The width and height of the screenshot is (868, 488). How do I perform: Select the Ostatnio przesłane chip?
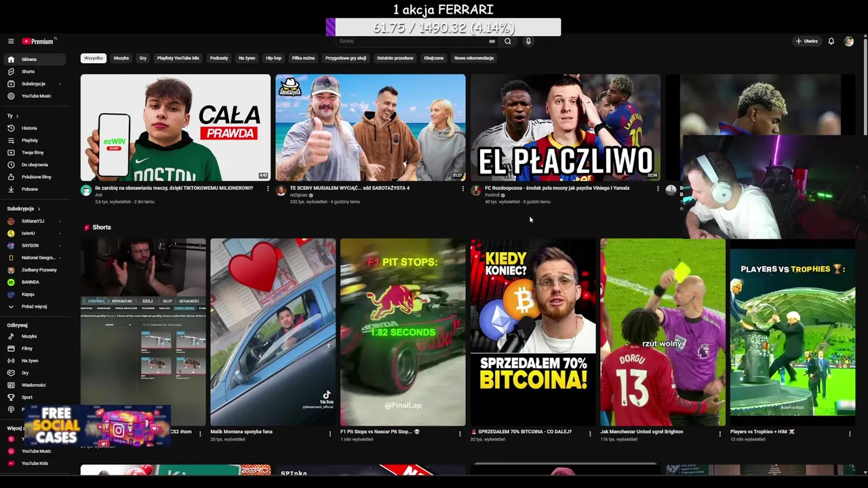pos(395,58)
